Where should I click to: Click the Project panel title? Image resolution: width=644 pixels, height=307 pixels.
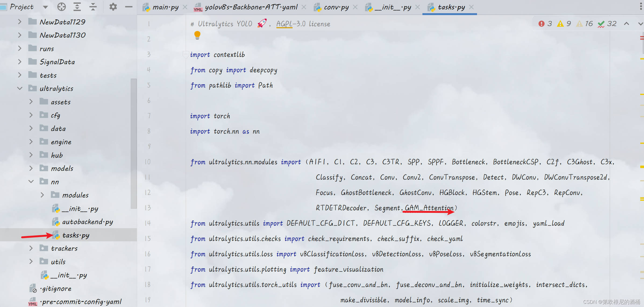(22, 7)
